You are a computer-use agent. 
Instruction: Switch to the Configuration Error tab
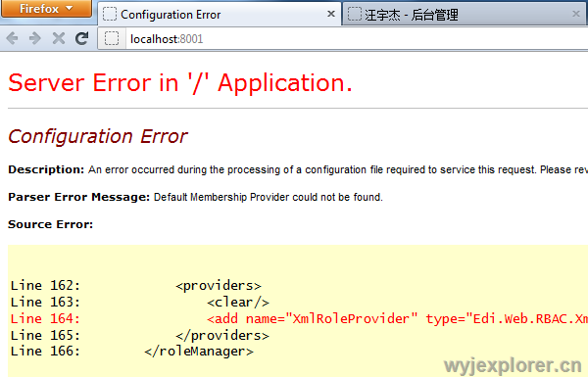click(x=220, y=15)
